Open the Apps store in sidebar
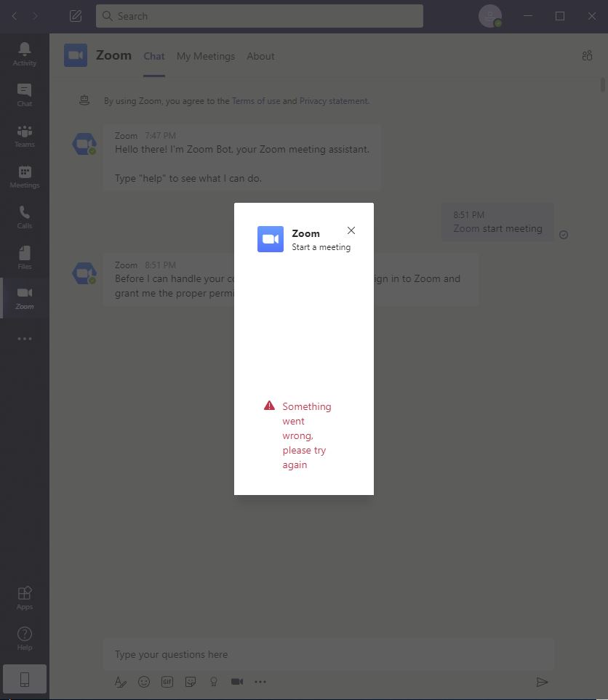This screenshot has width=608, height=700. [25, 598]
